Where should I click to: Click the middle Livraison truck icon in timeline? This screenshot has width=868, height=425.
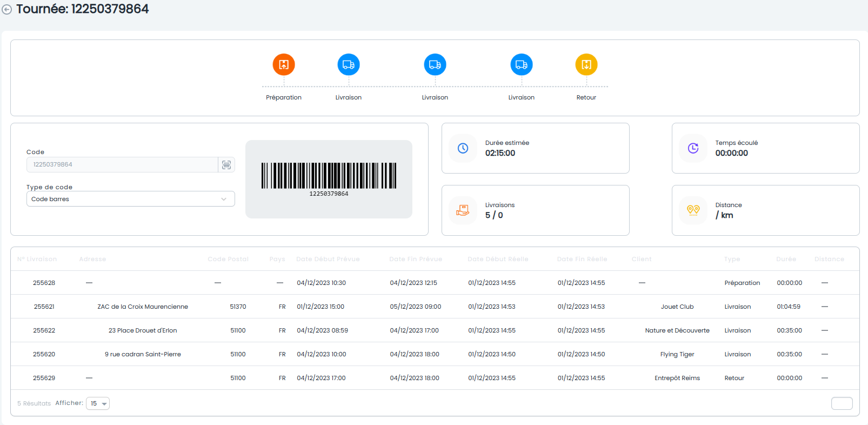435,65
